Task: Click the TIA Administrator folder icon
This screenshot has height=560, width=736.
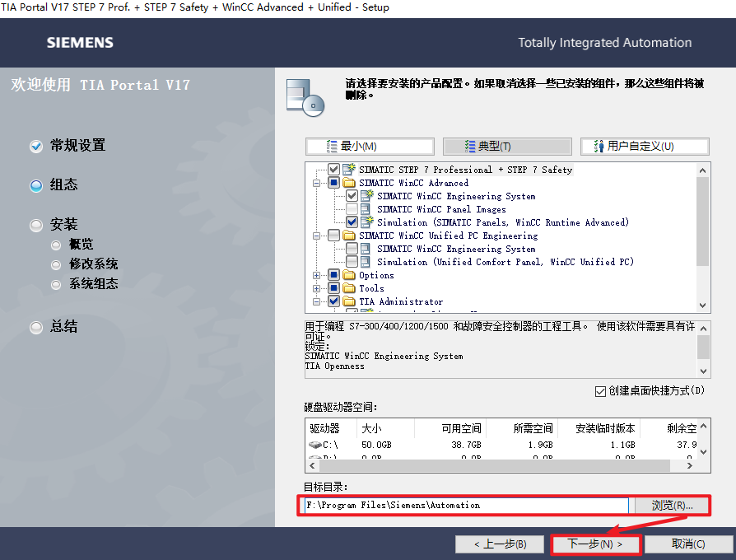Action: coord(349,301)
